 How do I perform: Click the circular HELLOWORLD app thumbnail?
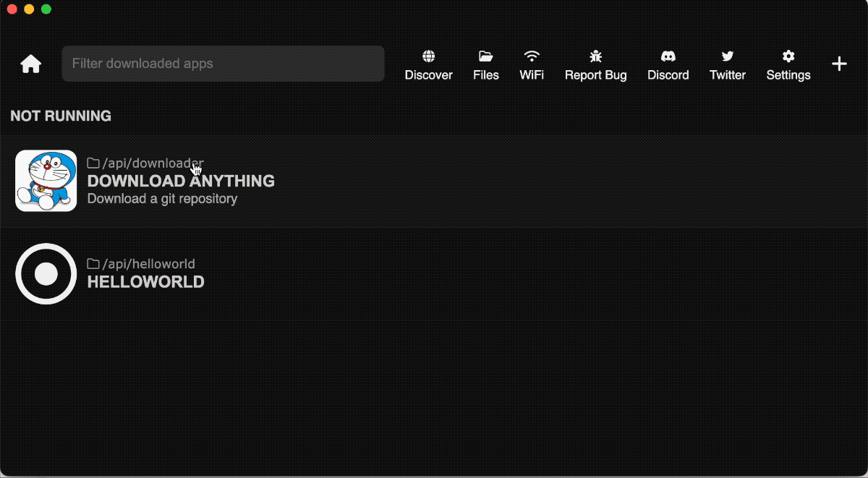pos(46,273)
